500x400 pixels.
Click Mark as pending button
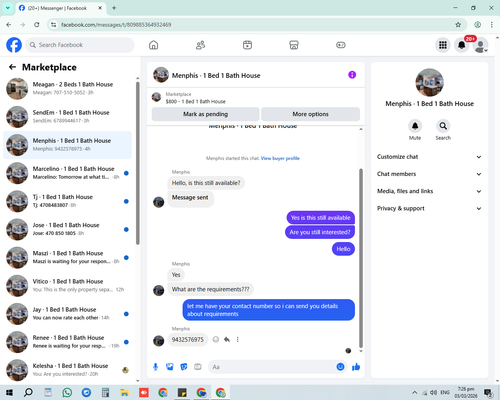point(205,114)
